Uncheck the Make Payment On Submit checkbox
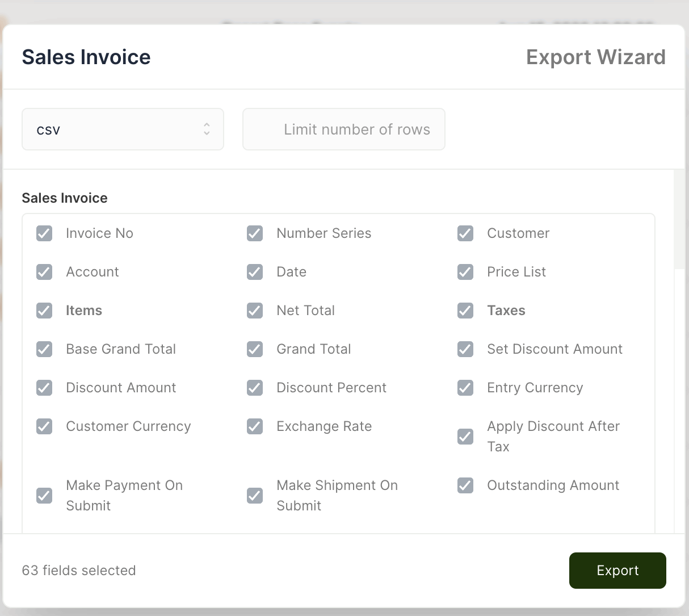This screenshot has height=616, width=689. 44,496
